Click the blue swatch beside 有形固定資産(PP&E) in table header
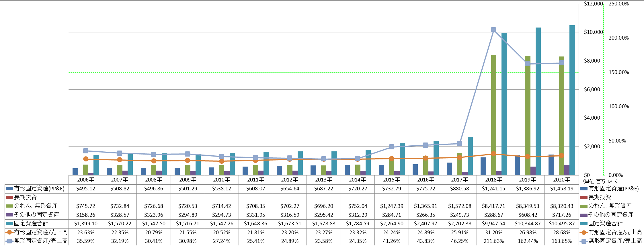 pyautogui.click(x=9, y=189)
